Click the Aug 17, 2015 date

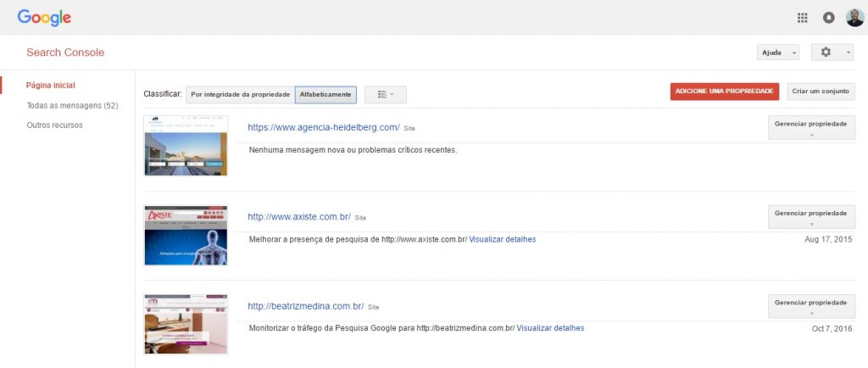[828, 240]
